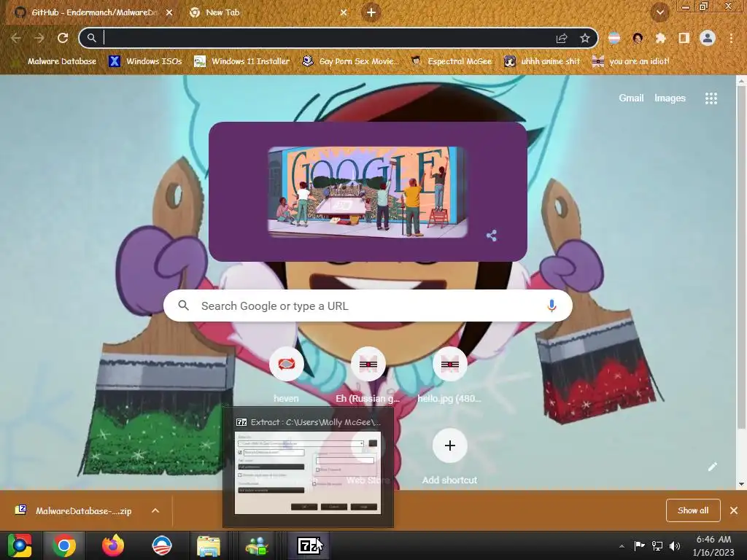Close the GitHub MalwareDatabase tab
Screen dimensions: 747x560
(169, 13)
